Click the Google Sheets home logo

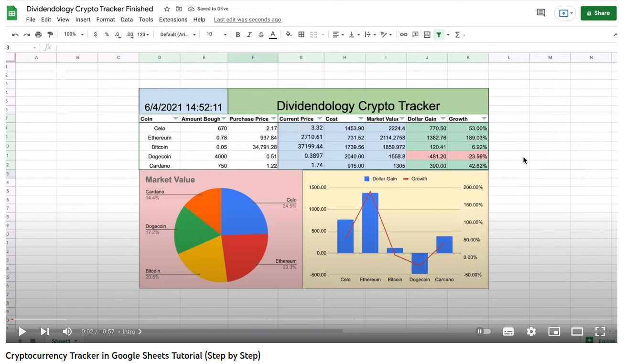[12, 13]
